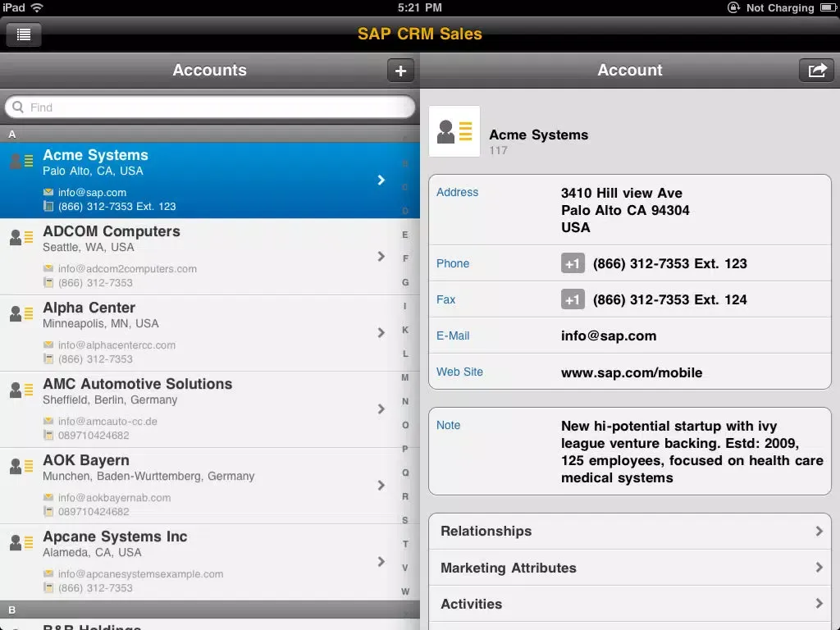This screenshot has height=630, width=840.
Task: Tap chevron on Acme Systems row
Action: (x=381, y=180)
